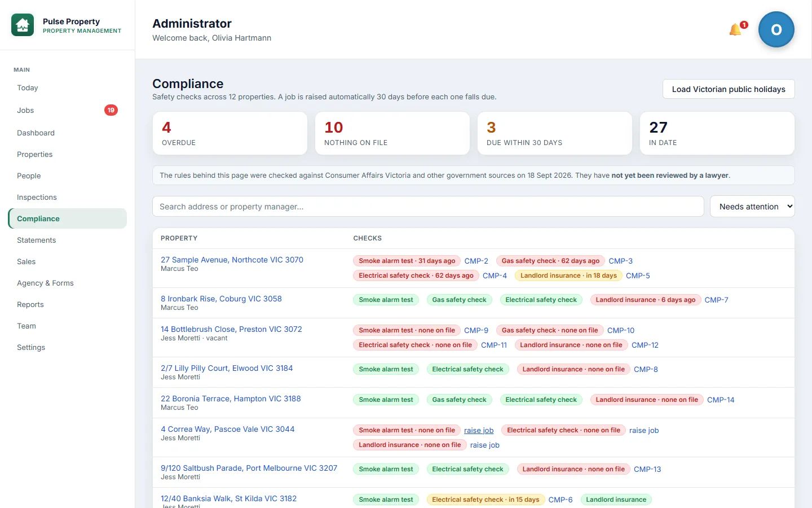Viewport: 812px width, 508px height.
Task: Click the Pulse Property house logo icon
Action: click(x=23, y=25)
